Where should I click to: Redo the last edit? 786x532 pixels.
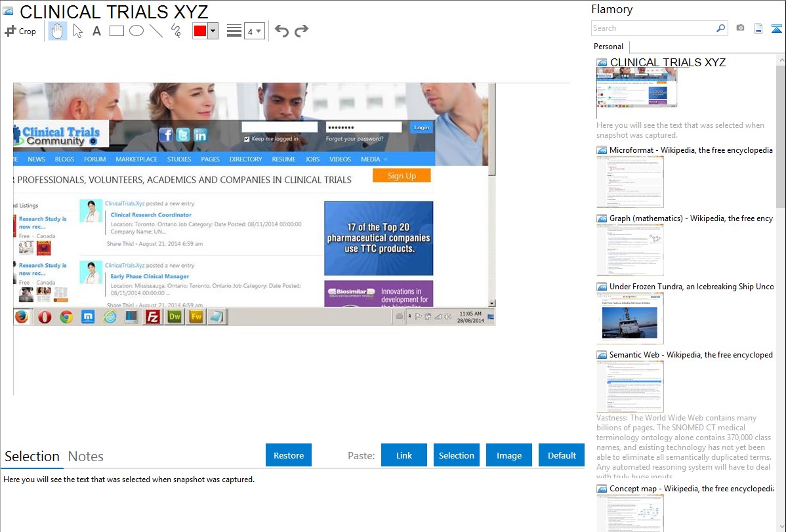pyautogui.click(x=301, y=31)
